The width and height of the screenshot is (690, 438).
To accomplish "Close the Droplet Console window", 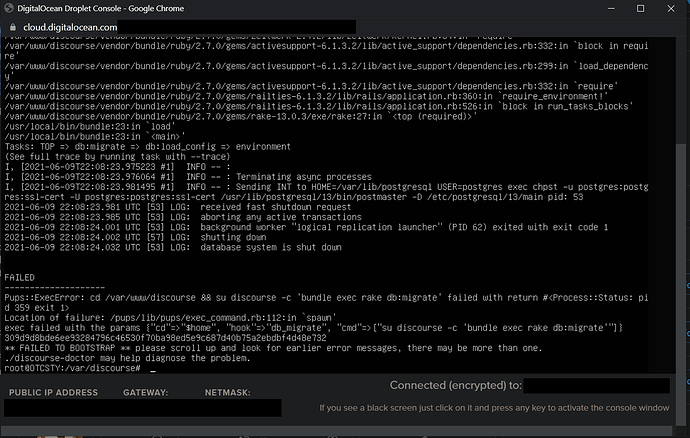I will coord(671,8).
